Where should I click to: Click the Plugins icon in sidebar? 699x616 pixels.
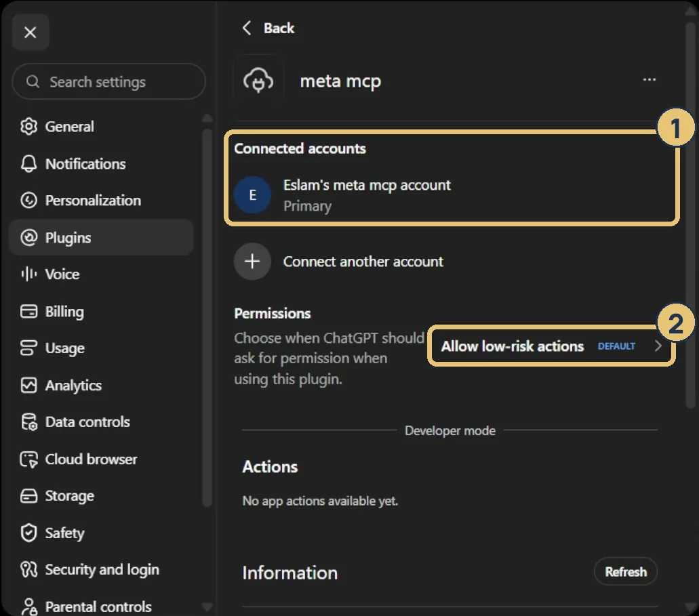[29, 238]
